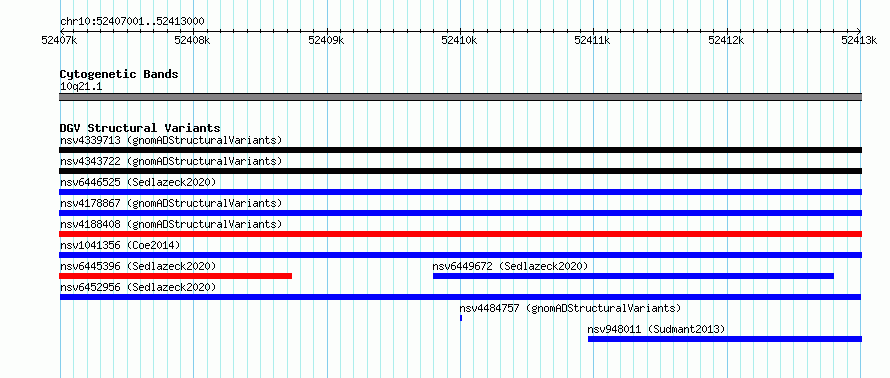Screen dimensions: 890x378
Task: Click the nsv948011 Sudmant2013 label
Action: (x=656, y=329)
